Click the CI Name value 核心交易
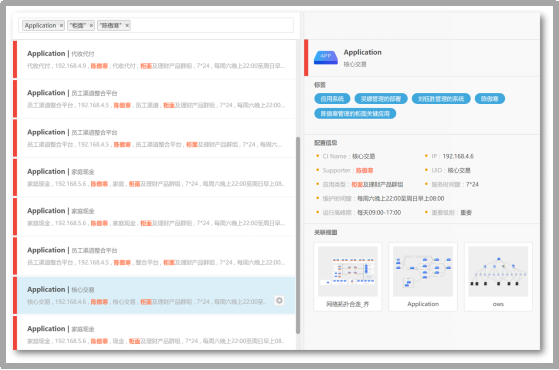This screenshot has width=559, height=370. (x=363, y=156)
